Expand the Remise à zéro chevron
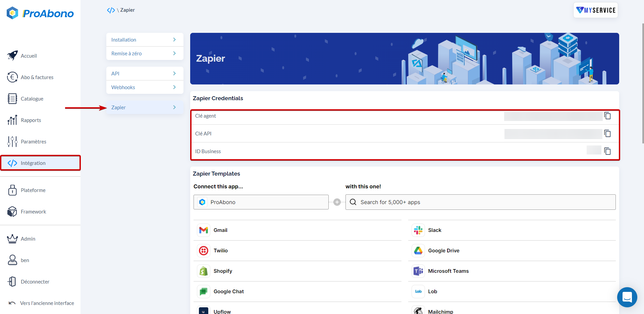 [174, 53]
